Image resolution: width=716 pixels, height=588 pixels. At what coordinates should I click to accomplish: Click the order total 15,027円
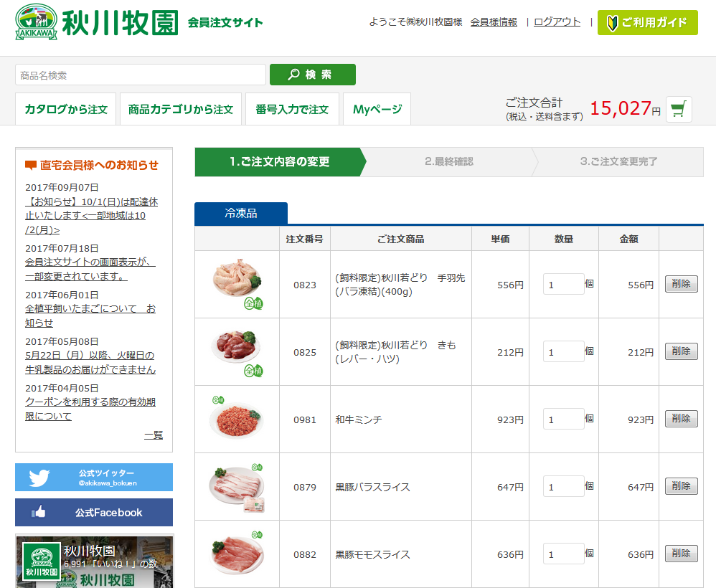[625, 109]
